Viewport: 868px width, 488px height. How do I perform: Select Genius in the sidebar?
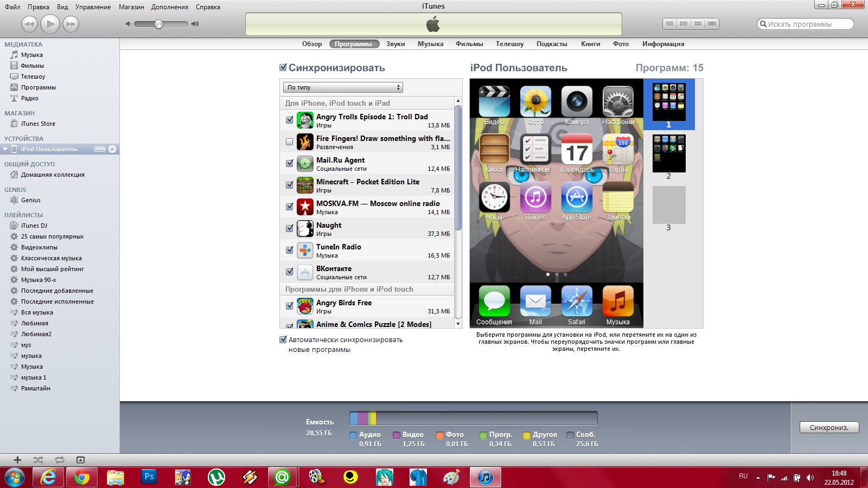(x=31, y=200)
